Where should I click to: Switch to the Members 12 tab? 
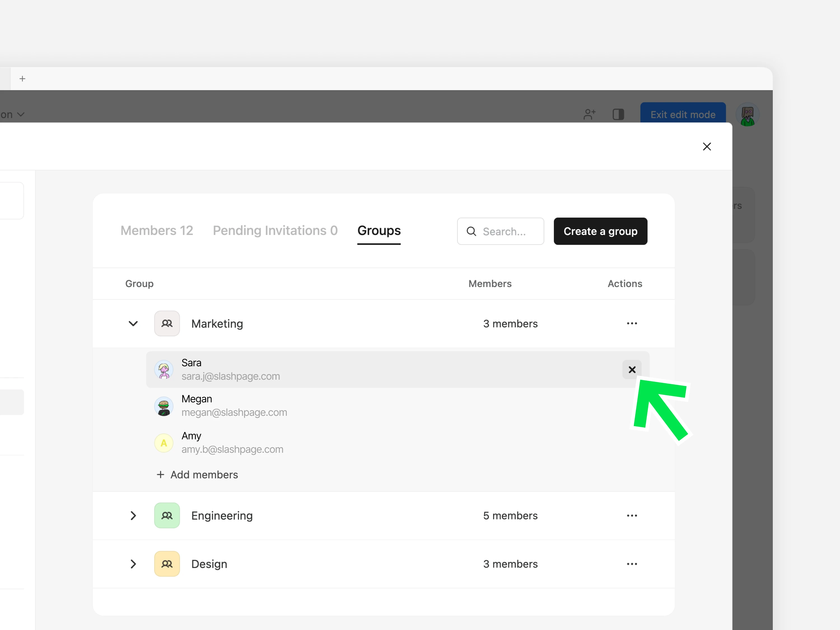tap(157, 230)
